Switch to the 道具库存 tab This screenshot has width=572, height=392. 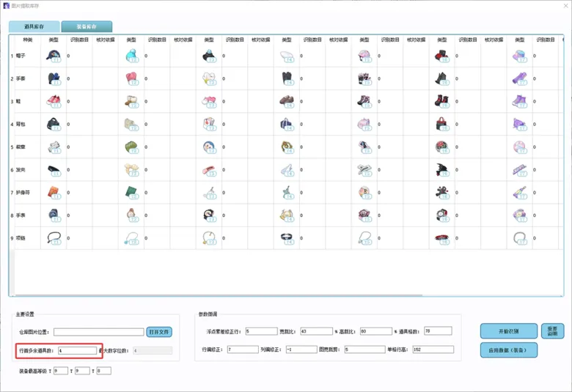[34, 26]
